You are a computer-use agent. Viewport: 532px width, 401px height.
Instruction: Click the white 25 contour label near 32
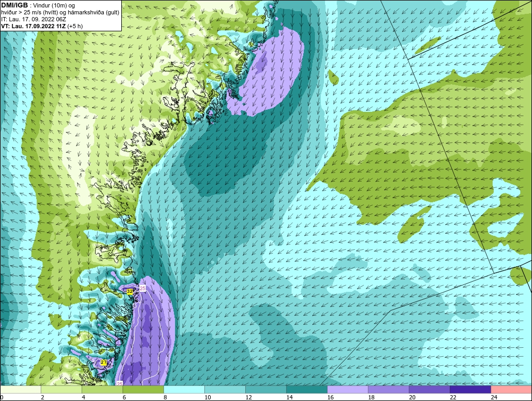point(143,288)
